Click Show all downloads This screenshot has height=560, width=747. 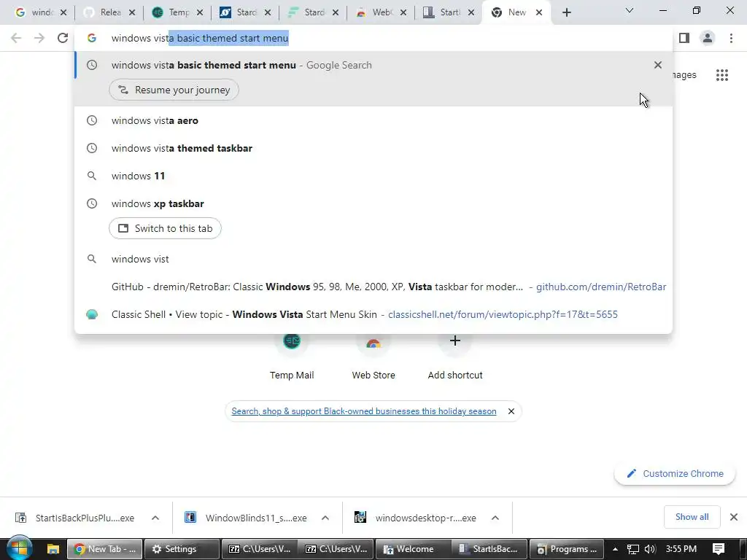(x=692, y=517)
